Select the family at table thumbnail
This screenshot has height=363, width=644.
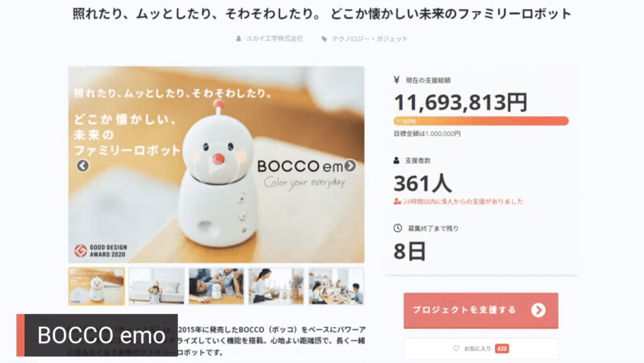click(336, 286)
